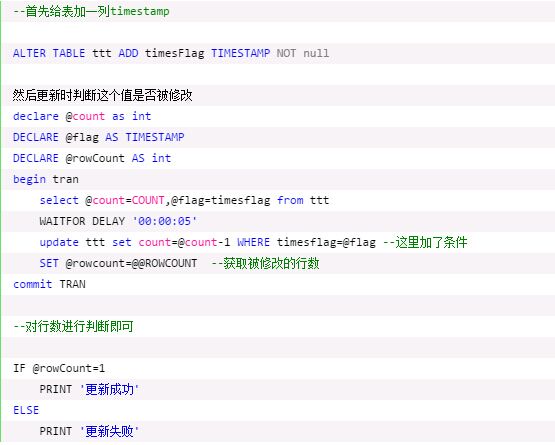Click the 'commit TRAN' line
Viewport: 555px width, 445px height.
(x=49, y=284)
